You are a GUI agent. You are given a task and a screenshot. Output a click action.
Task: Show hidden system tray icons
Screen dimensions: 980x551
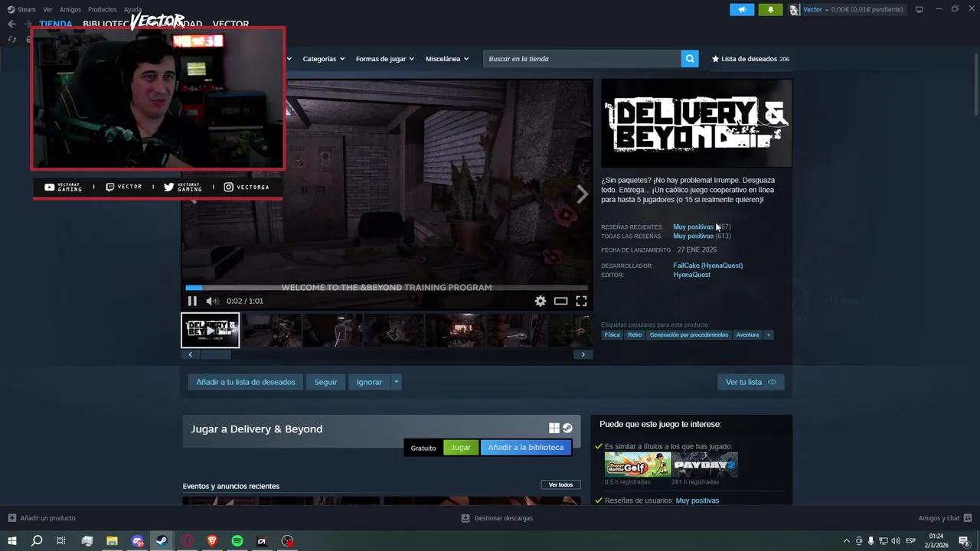pyautogui.click(x=846, y=541)
